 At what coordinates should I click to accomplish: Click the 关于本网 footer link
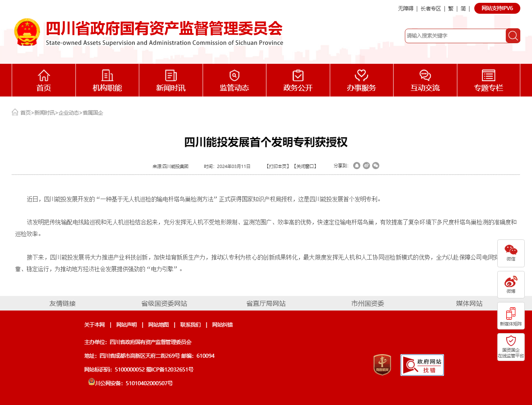pyautogui.click(x=94, y=325)
